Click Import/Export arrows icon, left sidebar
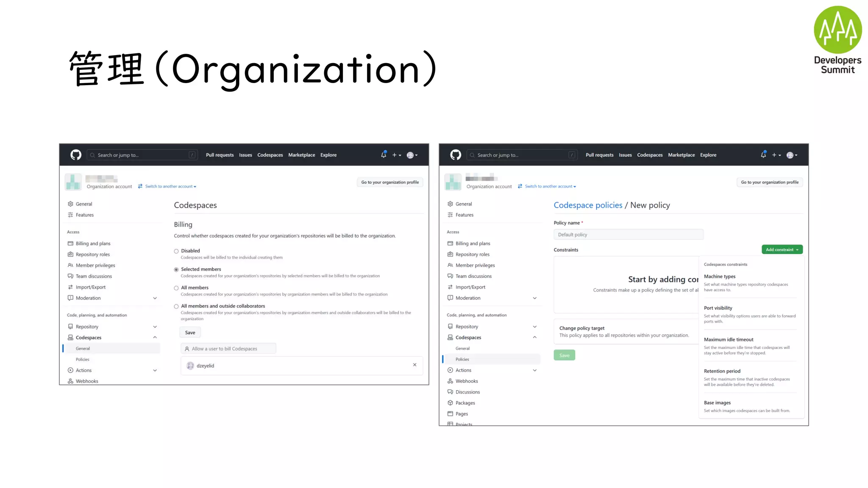 (x=70, y=287)
